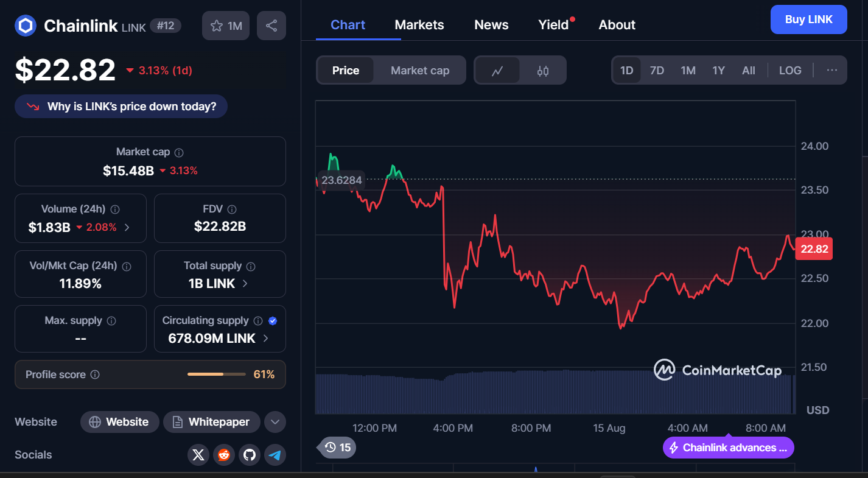The image size is (868, 478).
Task: Toggle LOG scale on chart
Action: (x=790, y=71)
